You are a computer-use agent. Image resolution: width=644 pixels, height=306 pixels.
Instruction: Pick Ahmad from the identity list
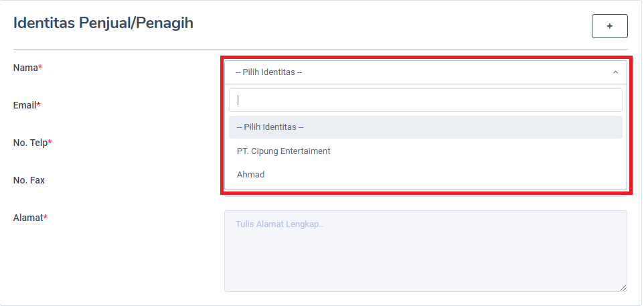(251, 175)
